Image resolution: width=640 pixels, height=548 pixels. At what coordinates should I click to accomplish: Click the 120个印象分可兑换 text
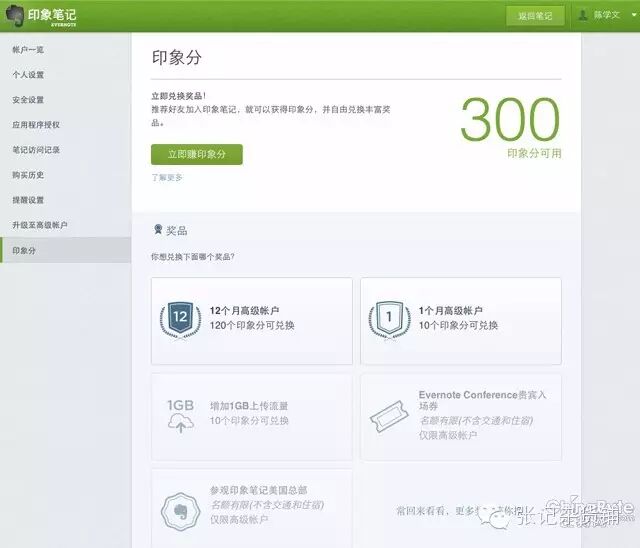(252, 325)
